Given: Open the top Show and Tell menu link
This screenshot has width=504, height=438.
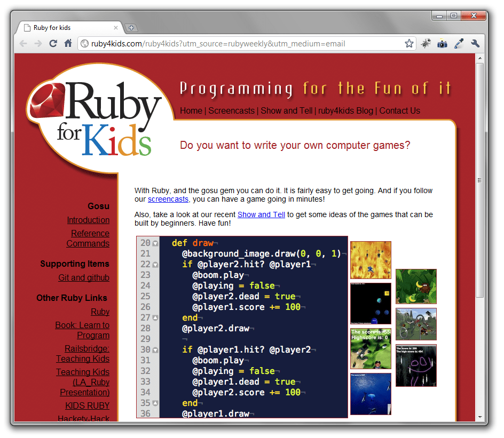Looking at the screenshot, I should (286, 111).
